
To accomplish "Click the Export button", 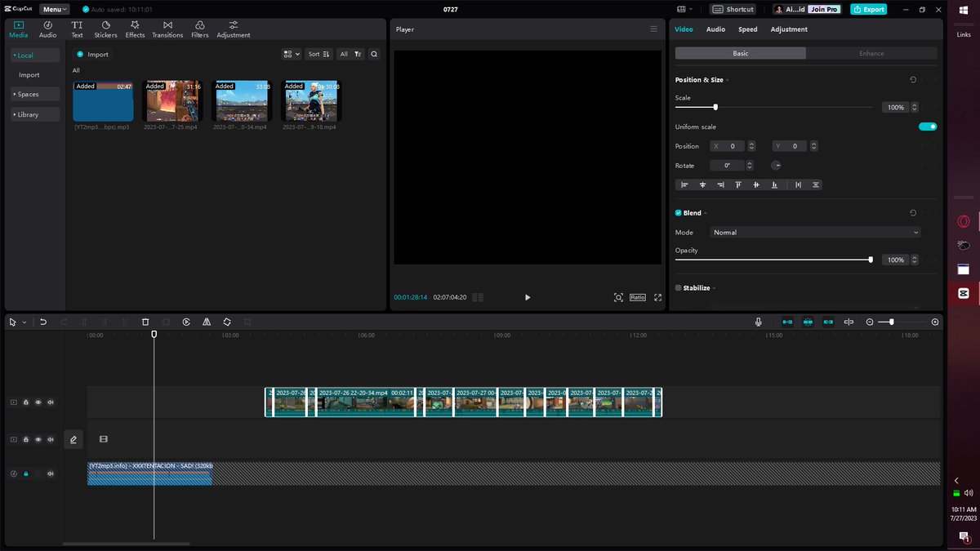I will (868, 9).
